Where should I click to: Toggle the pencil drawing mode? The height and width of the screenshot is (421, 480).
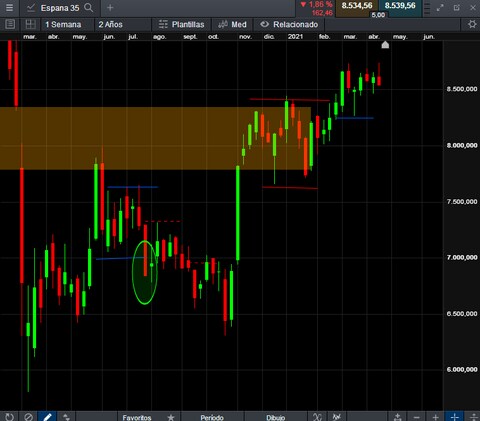pyautogui.click(x=47, y=417)
